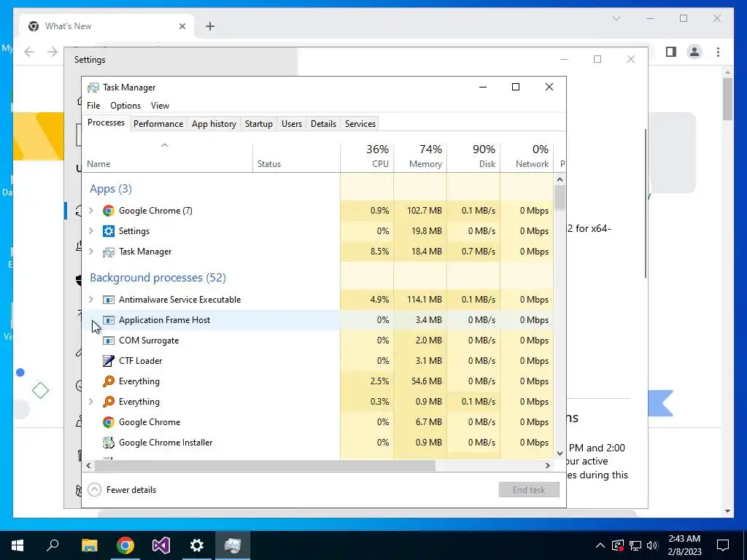Sort processes by Memory column header
This screenshot has width=747, height=560.
[x=420, y=156]
